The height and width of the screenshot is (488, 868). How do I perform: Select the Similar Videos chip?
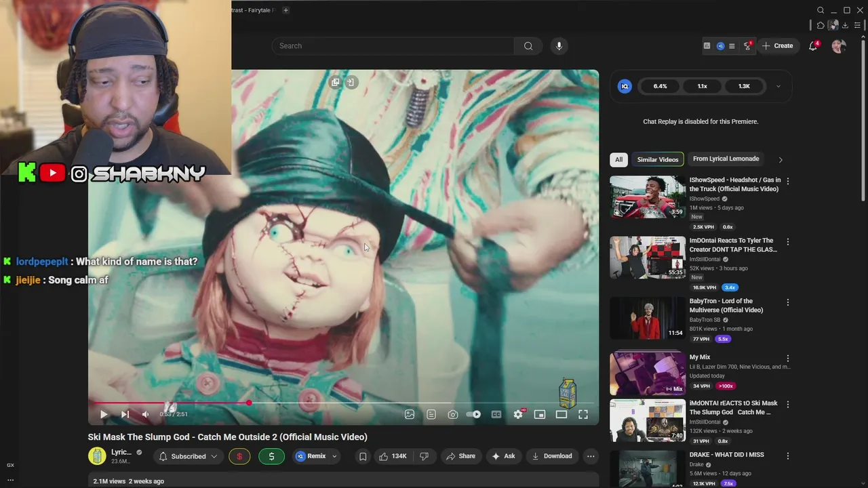point(658,159)
